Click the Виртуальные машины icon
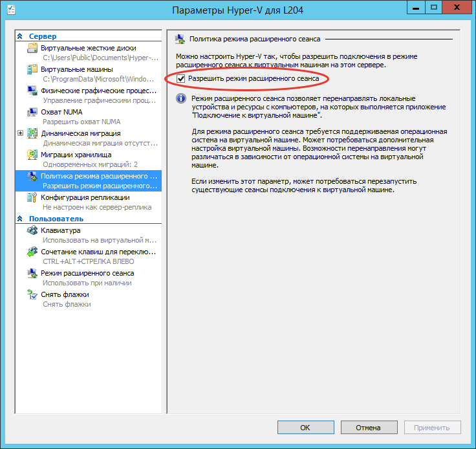The width and height of the screenshot is (476, 449). point(32,70)
